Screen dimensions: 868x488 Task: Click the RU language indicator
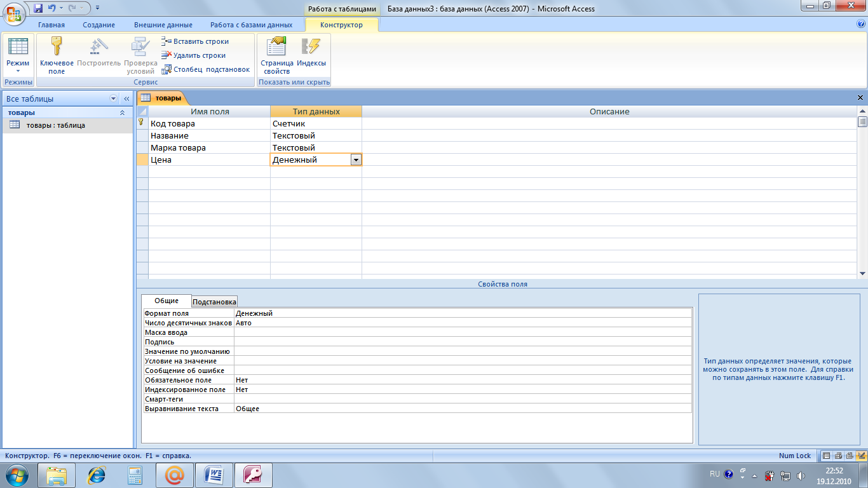coord(715,474)
